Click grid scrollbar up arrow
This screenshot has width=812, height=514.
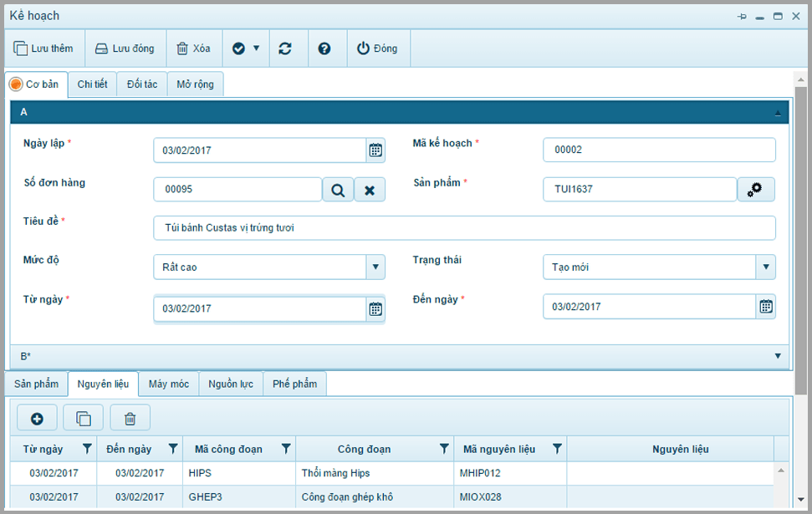pyautogui.click(x=781, y=470)
